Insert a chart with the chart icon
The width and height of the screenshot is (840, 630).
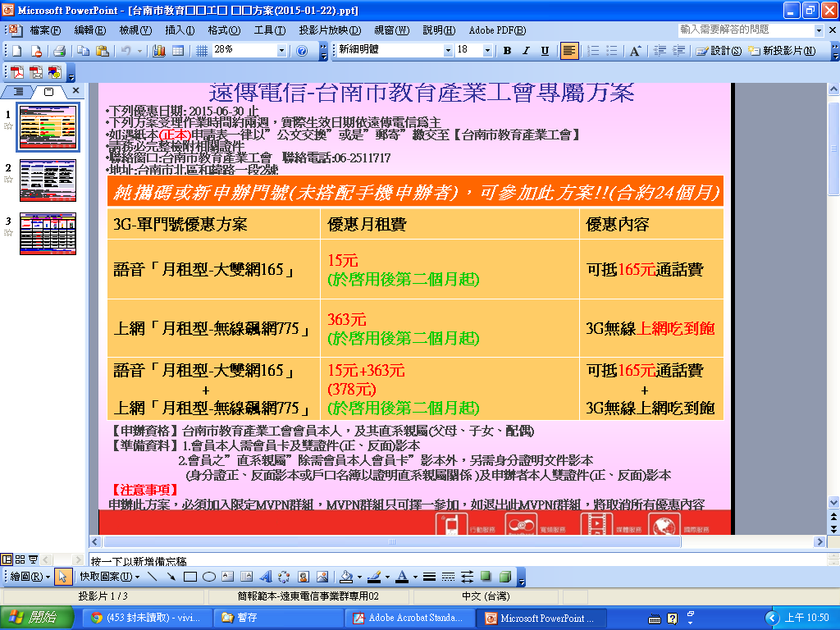point(159,51)
